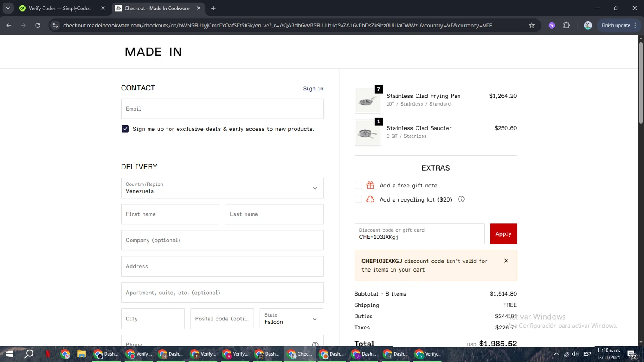The height and width of the screenshot is (362, 644).
Task: Click the Subtotal amount $1,514.80
Action: (503, 294)
